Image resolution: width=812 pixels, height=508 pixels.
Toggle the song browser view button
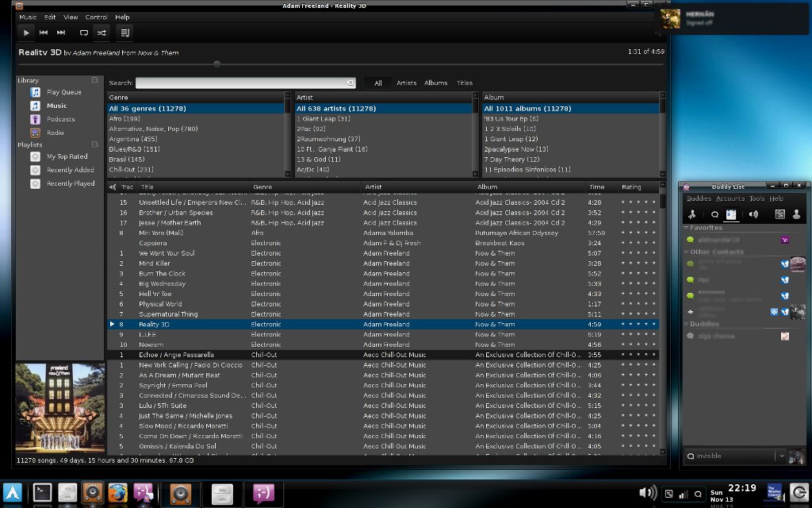[x=124, y=33]
